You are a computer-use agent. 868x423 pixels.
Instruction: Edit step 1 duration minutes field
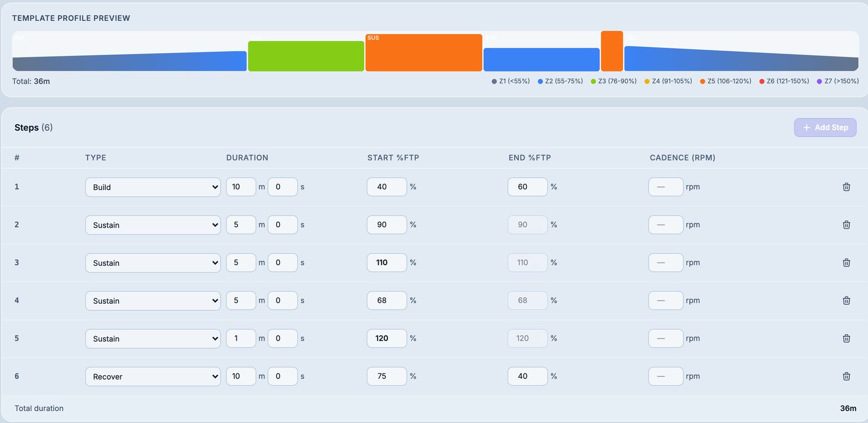241,187
